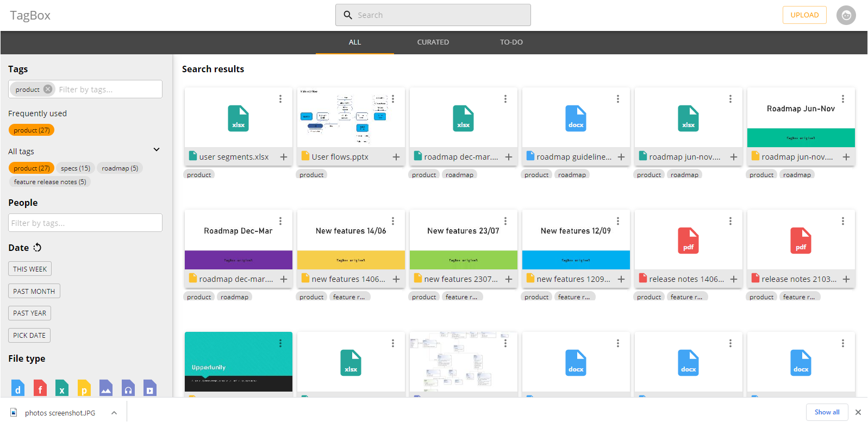Switch to the CURATED tab
Screen dimensions: 868x422
point(433,42)
